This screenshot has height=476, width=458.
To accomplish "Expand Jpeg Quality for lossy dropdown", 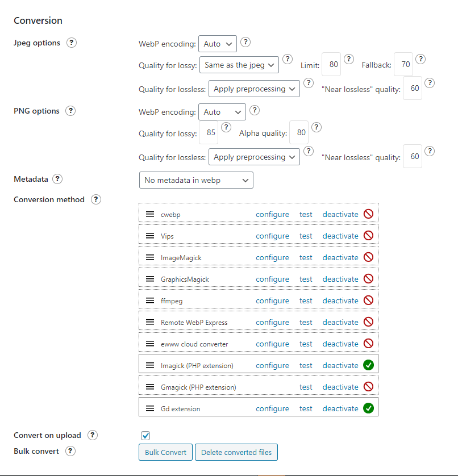I will tap(239, 65).
